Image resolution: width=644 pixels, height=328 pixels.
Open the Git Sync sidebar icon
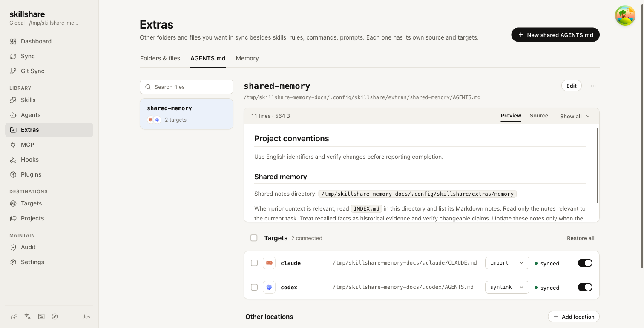[x=13, y=71]
